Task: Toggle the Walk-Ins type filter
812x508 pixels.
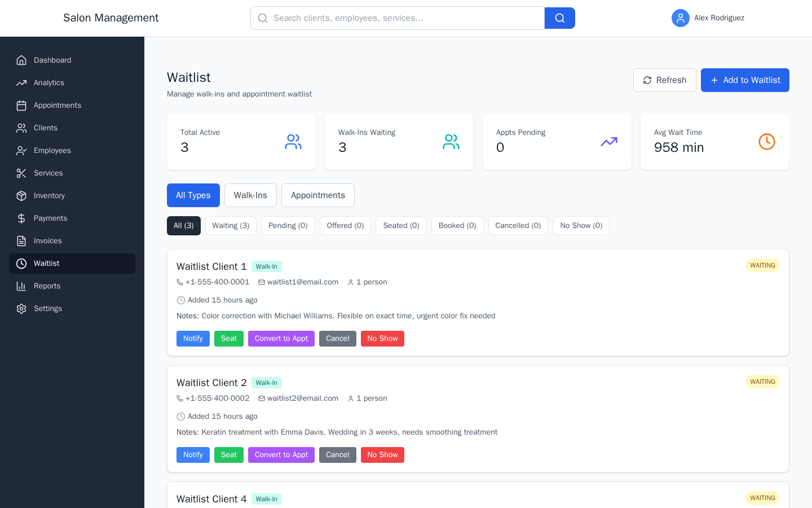Action: point(250,195)
